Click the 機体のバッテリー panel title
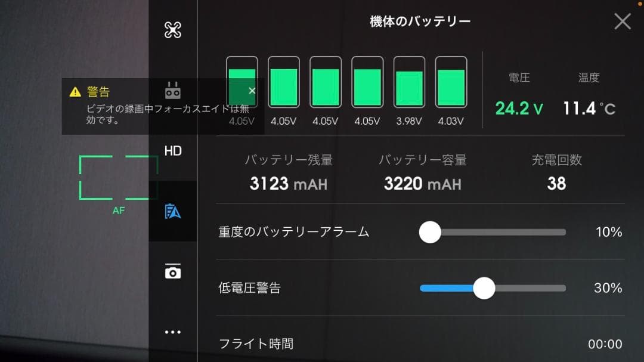 (419, 20)
